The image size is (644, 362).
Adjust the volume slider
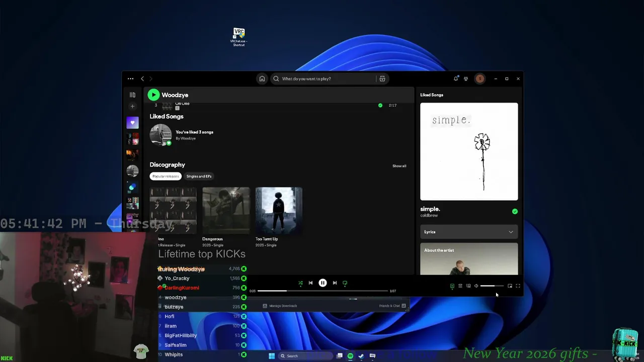[x=492, y=286]
